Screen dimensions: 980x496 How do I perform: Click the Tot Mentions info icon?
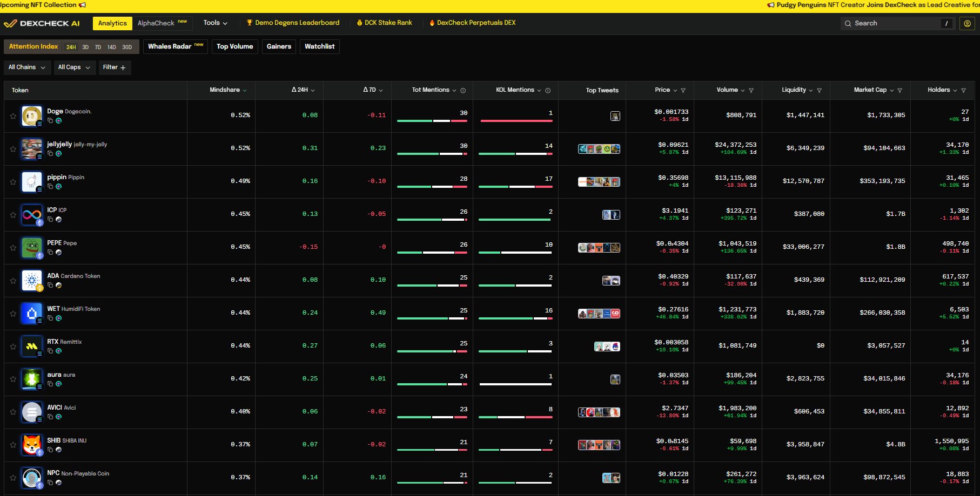pyautogui.click(x=463, y=91)
